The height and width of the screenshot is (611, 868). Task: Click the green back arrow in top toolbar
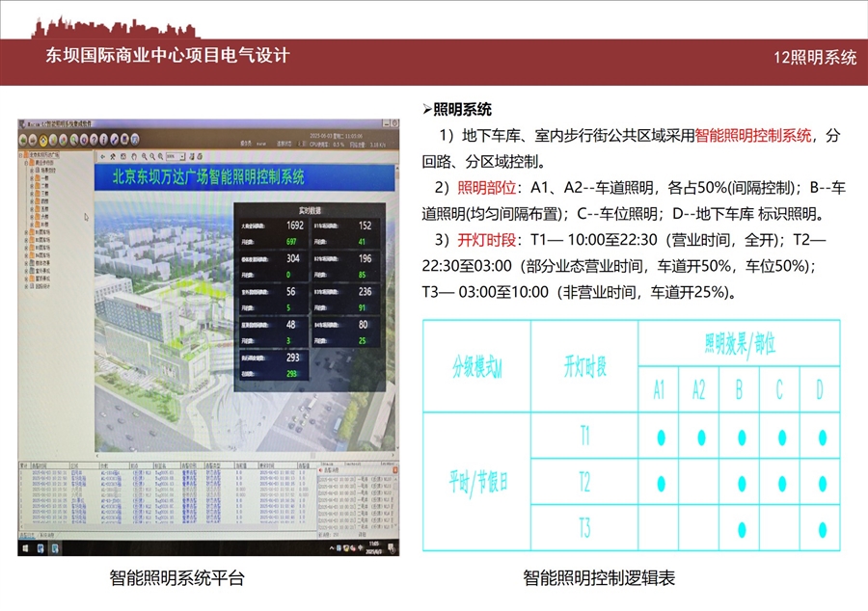click(23, 140)
